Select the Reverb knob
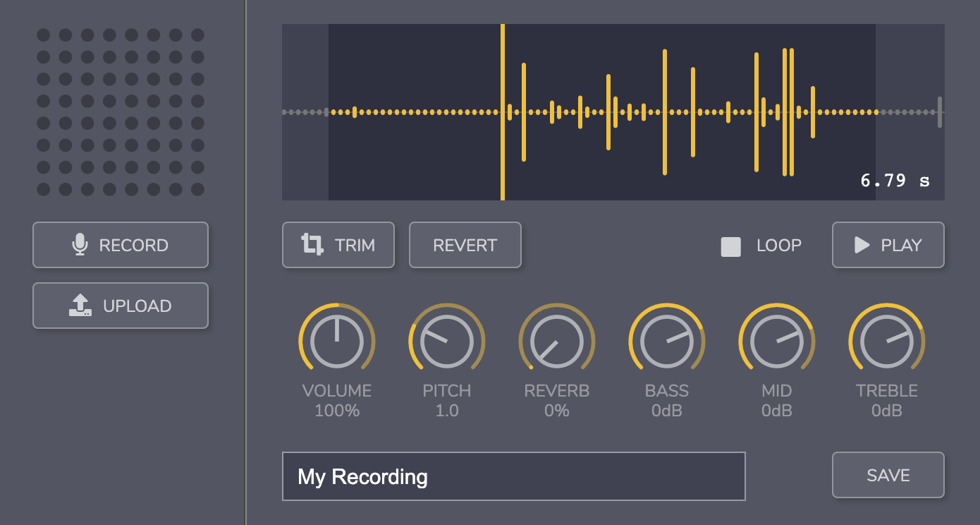Viewport: 980px width, 525px height. [x=557, y=341]
